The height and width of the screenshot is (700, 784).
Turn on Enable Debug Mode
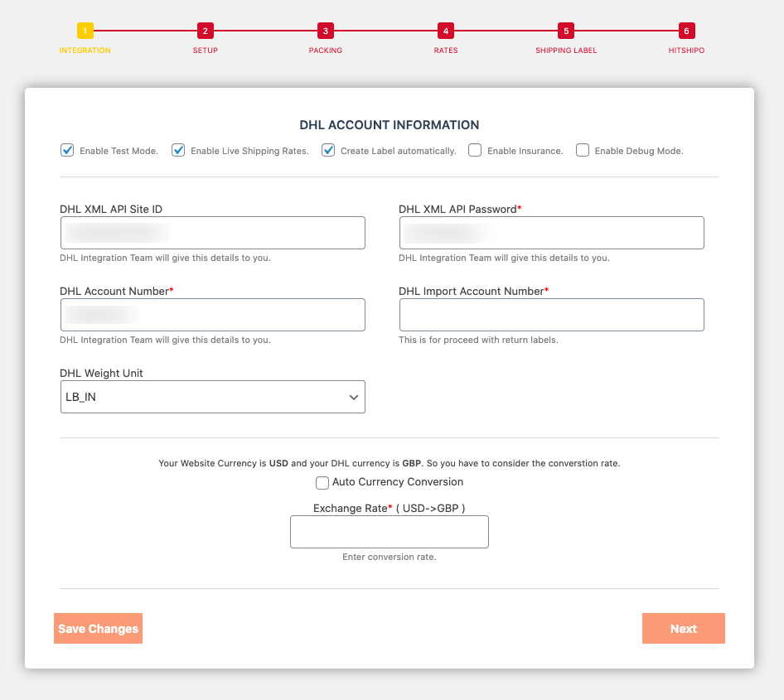pos(583,151)
